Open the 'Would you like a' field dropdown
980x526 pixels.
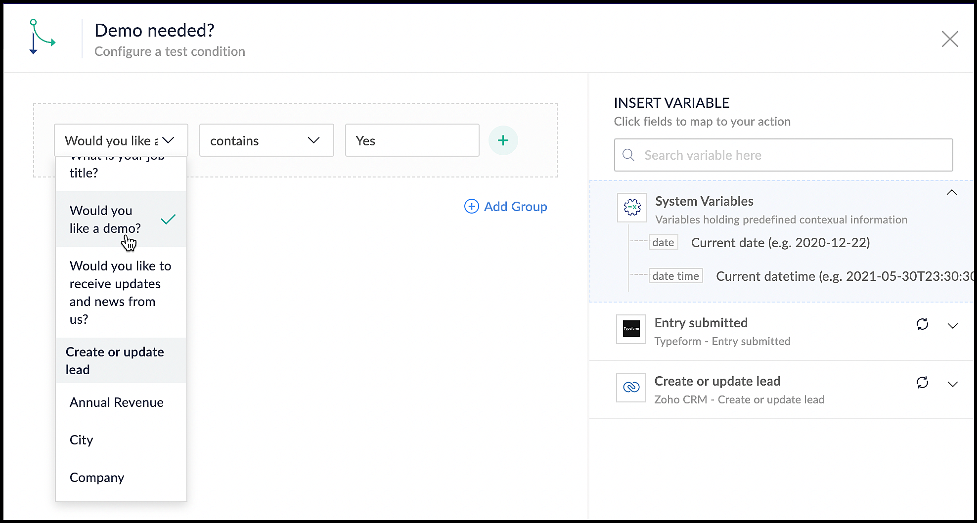[121, 141]
